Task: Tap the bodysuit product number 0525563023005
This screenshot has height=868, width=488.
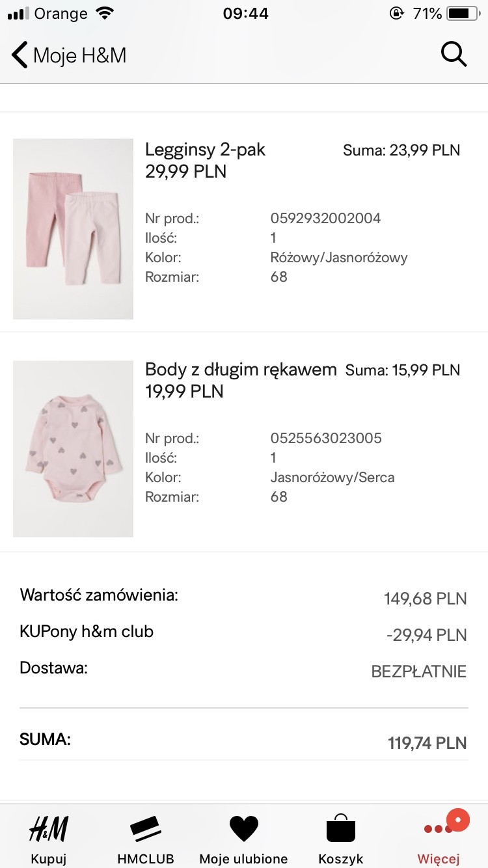Action: coord(326,438)
